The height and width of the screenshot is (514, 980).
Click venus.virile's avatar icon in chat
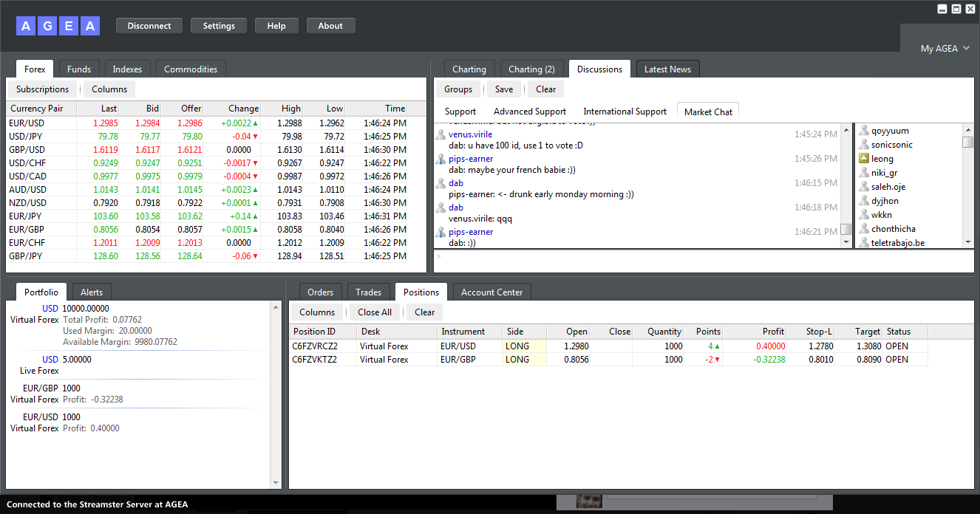(x=440, y=134)
